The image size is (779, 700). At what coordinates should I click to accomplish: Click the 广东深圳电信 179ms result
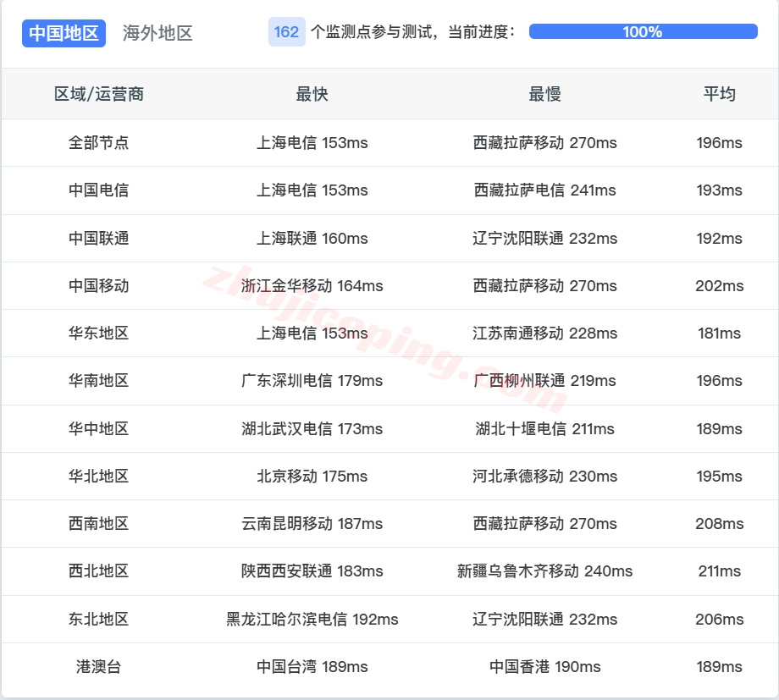click(x=312, y=381)
